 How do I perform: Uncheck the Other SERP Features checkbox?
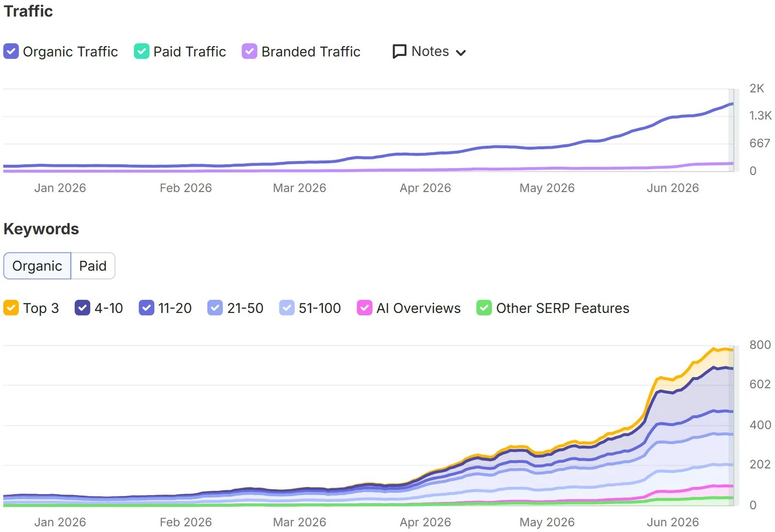(x=484, y=308)
